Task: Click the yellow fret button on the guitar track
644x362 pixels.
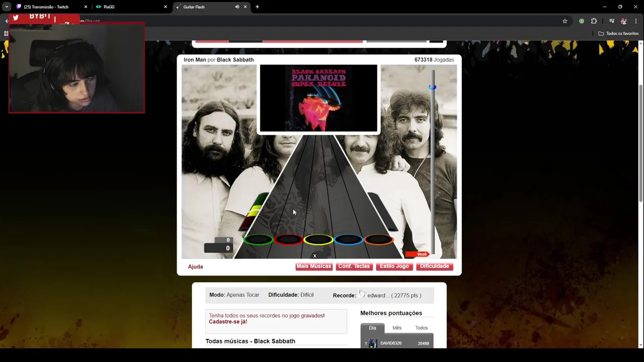Action: [318, 240]
